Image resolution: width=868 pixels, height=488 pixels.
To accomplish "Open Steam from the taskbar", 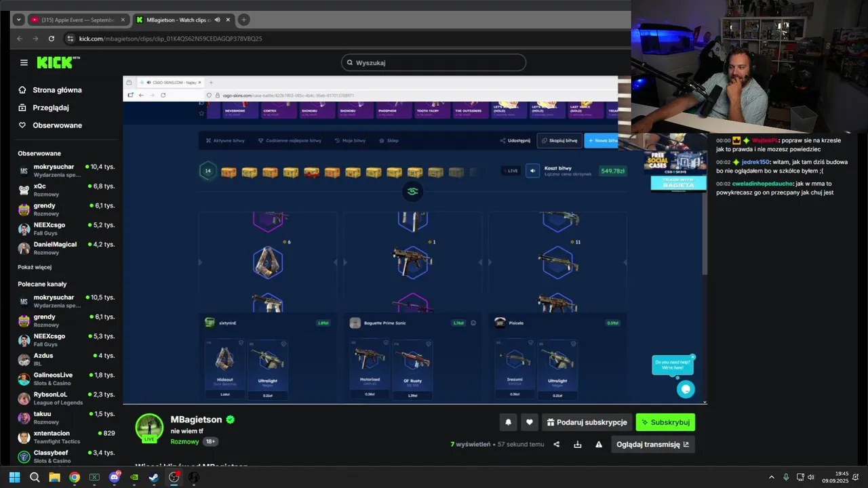I will pos(154,477).
